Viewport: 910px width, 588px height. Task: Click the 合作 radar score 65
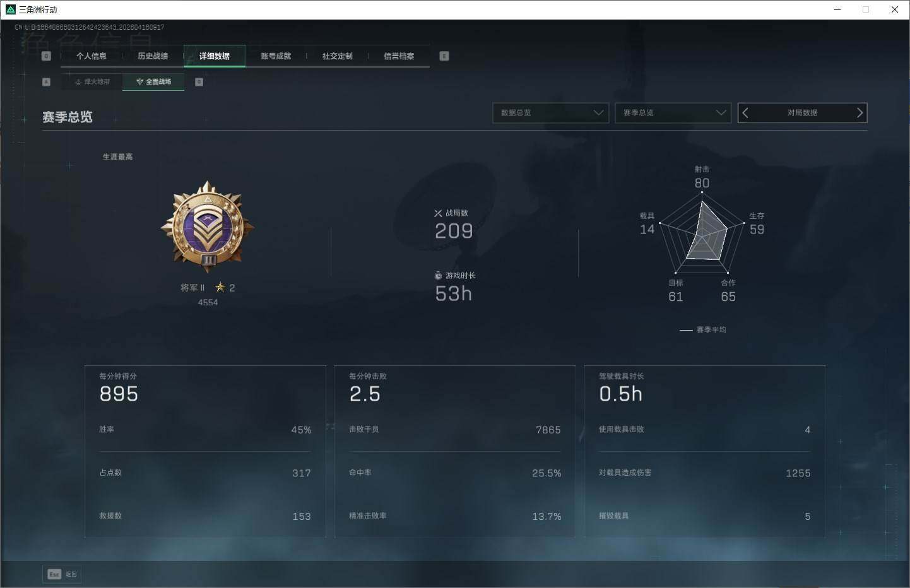click(x=728, y=297)
